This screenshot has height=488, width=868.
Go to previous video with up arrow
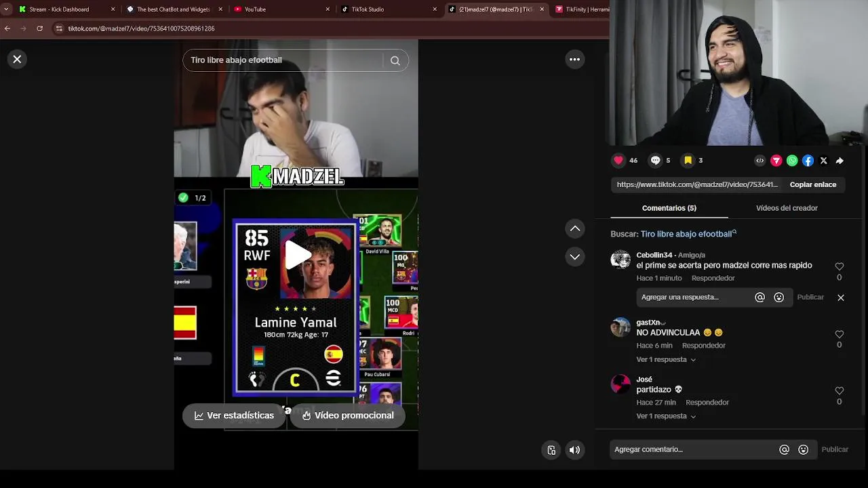pos(575,228)
